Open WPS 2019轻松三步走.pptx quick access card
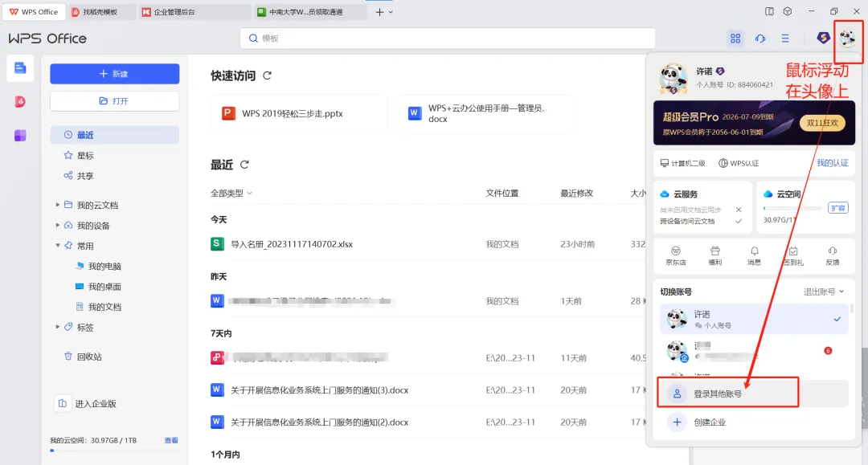The width and height of the screenshot is (868, 465). pyautogui.click(x=299, y=113)
